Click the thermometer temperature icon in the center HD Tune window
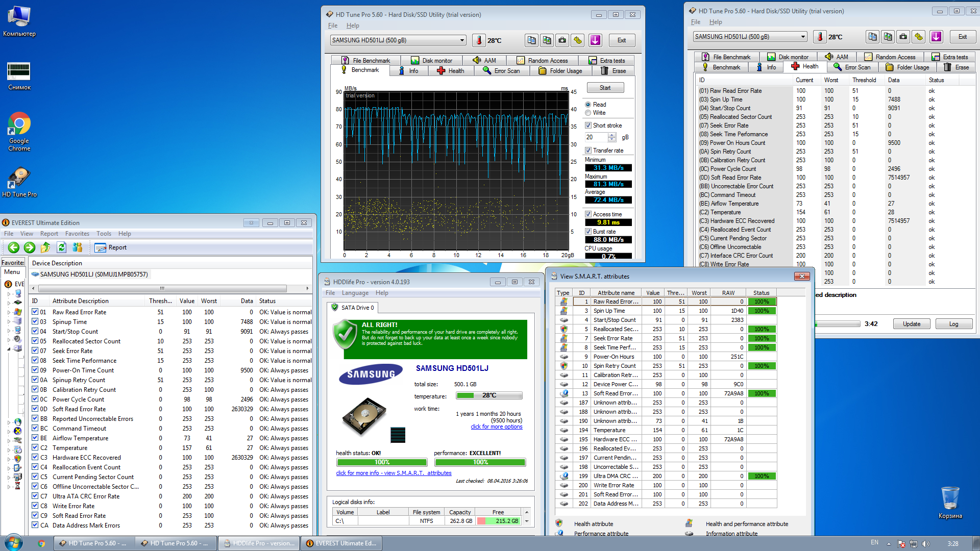This screenshot has height=551, width=980. (x=479, y=40)
